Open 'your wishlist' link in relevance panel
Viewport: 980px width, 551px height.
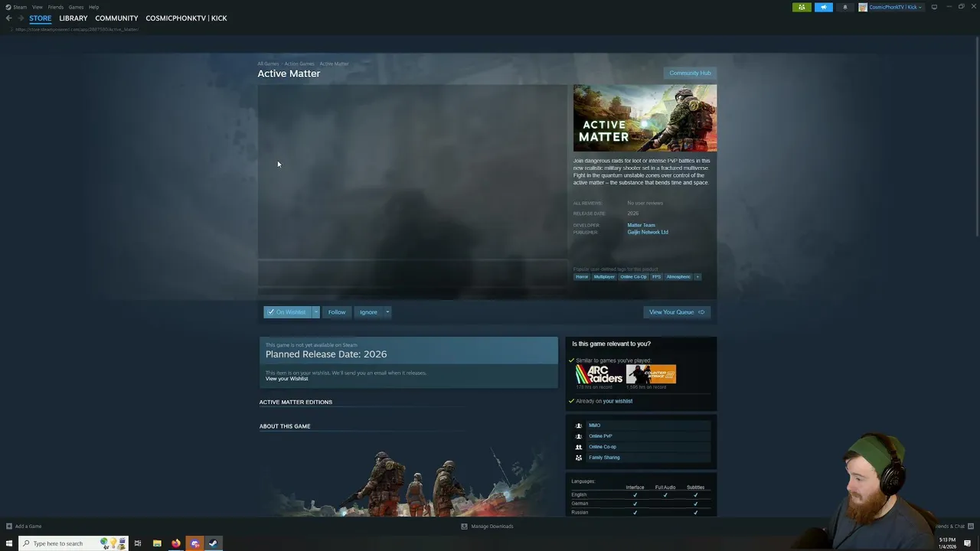pyautogui.click(x=617, y=401)
